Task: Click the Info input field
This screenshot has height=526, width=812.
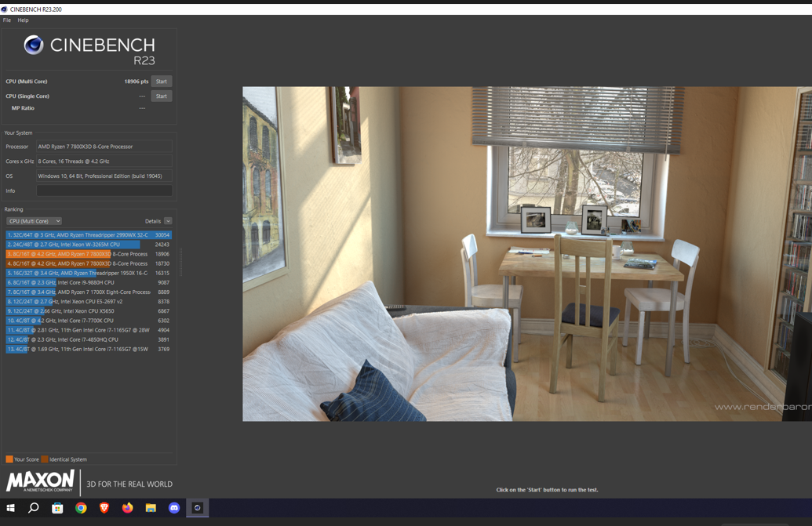Action: pyautogui.click(x=104, y=190)
